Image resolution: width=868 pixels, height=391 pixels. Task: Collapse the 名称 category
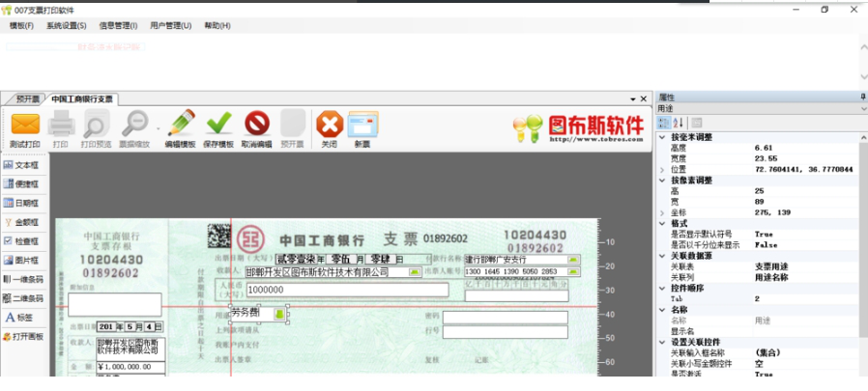662,310
